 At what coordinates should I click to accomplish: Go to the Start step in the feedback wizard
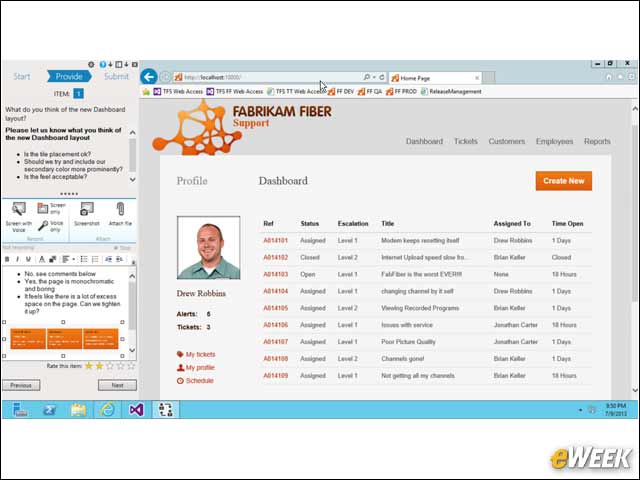[x=22, y=76]
